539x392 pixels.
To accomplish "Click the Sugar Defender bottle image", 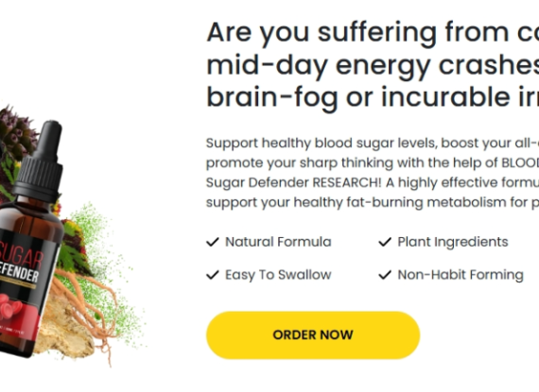I will point(31,240).
